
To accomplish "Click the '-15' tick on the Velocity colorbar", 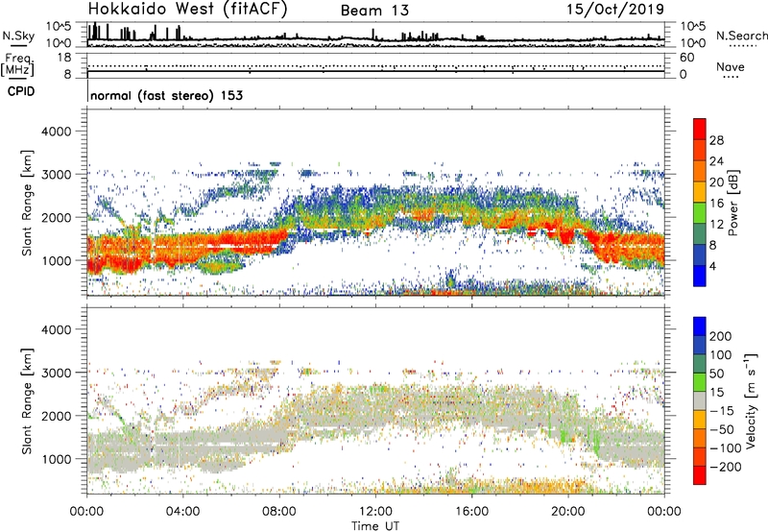I will pyautogui.click(x=722, y=411).
